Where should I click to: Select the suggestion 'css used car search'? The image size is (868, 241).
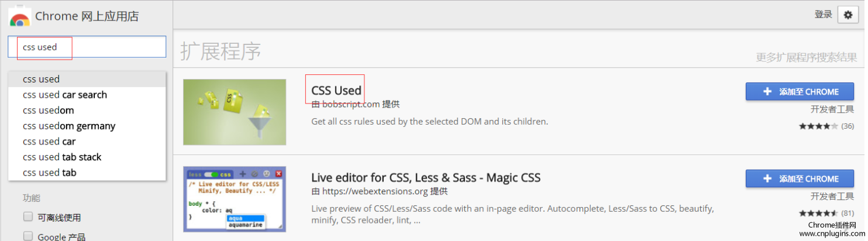[x=87, y=95]
